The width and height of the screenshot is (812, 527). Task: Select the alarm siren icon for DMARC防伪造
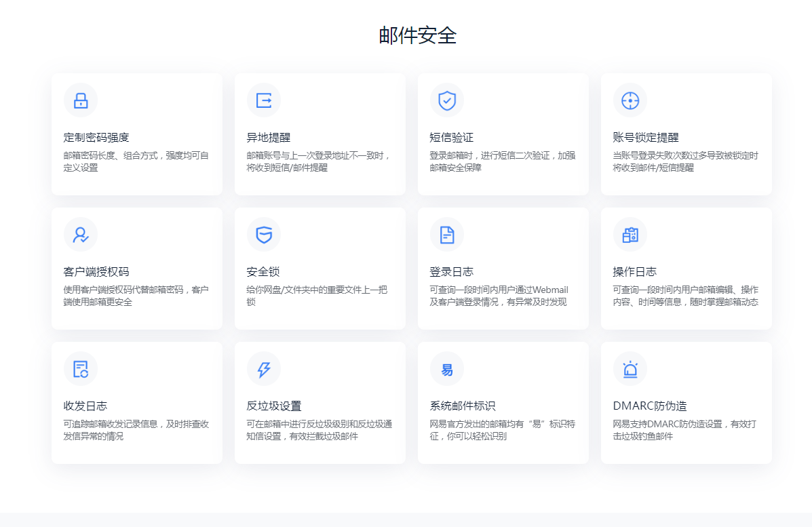click(630, 369)
